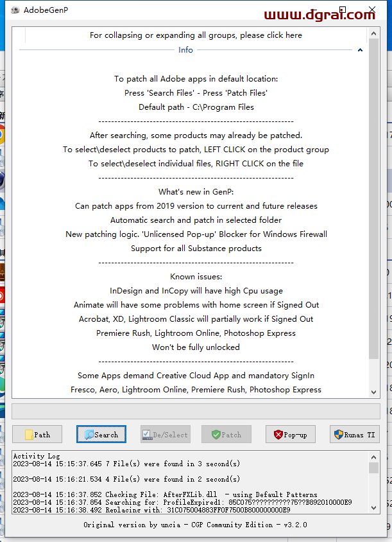This screenshot has height=542, width=392.
Task: Click 'Support for all Substance products' line
Action: click(x=196, y=248)
